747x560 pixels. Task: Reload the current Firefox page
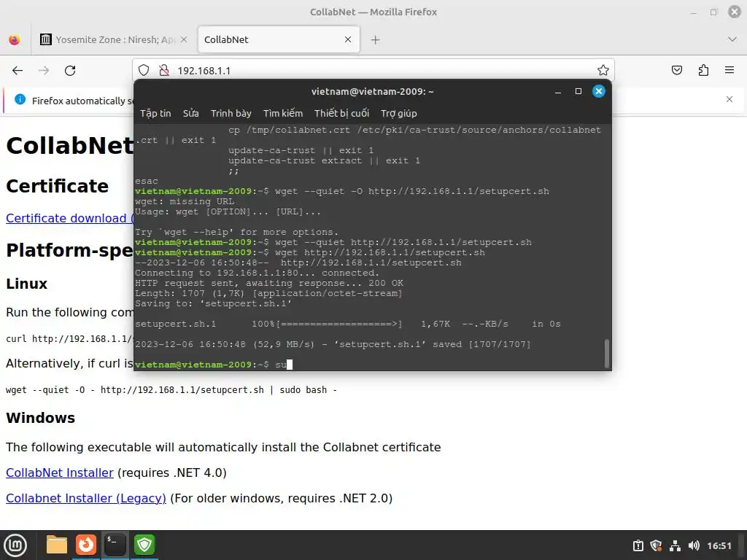(70, 71)
